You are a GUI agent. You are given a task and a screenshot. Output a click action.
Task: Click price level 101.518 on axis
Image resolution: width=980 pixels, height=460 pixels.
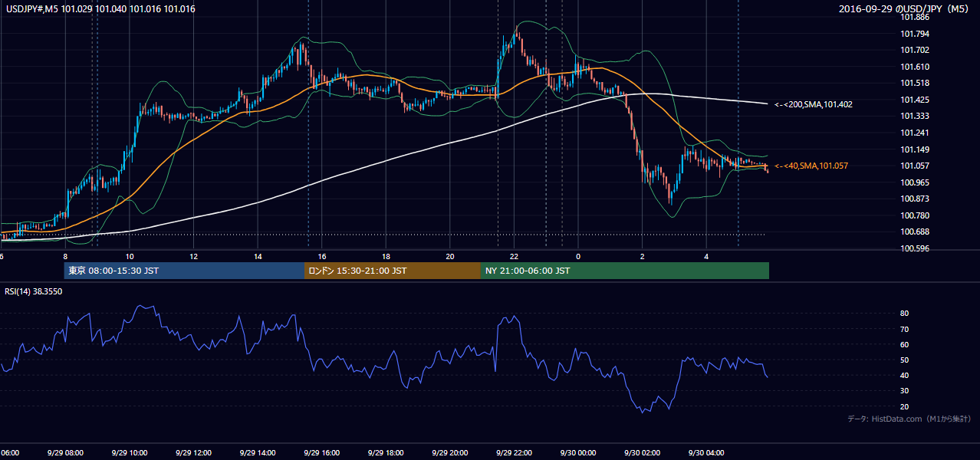915,83
